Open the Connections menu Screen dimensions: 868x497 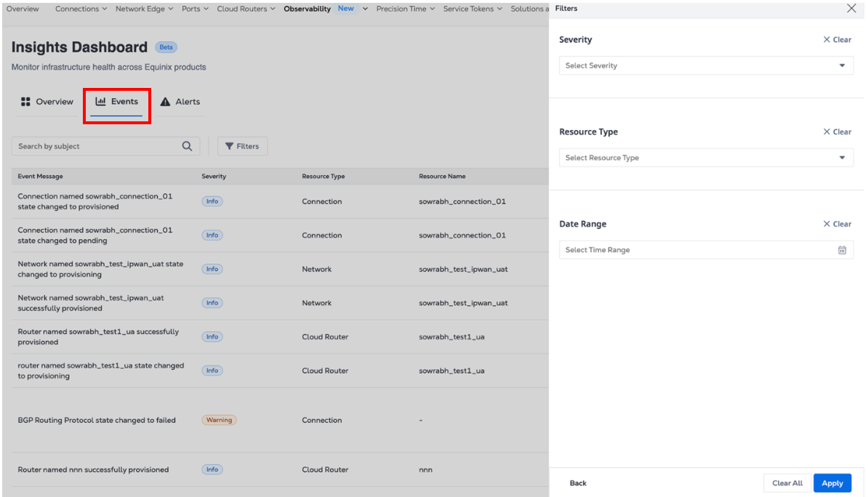click(x=81, y=9)
